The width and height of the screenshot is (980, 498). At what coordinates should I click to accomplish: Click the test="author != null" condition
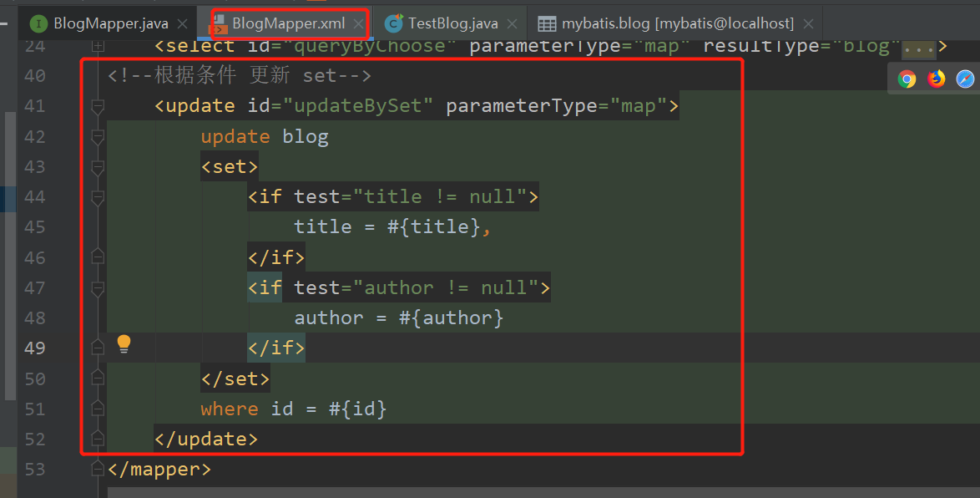[417, 287]
